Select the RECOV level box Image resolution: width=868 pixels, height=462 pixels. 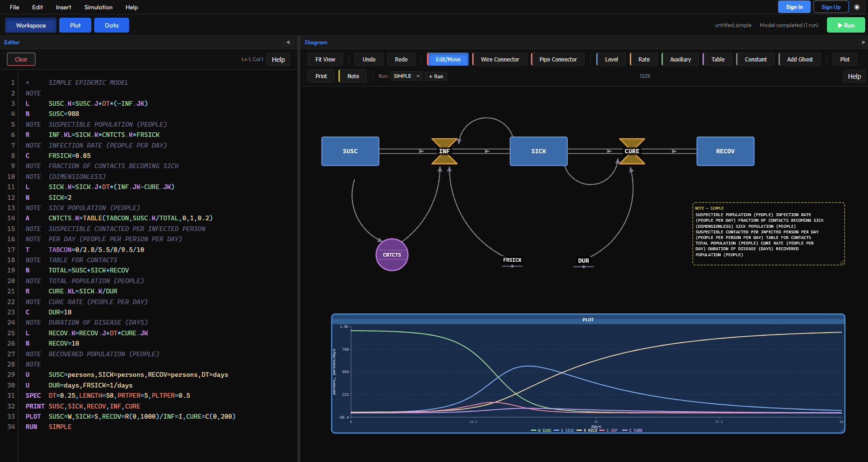pos(725,151)
